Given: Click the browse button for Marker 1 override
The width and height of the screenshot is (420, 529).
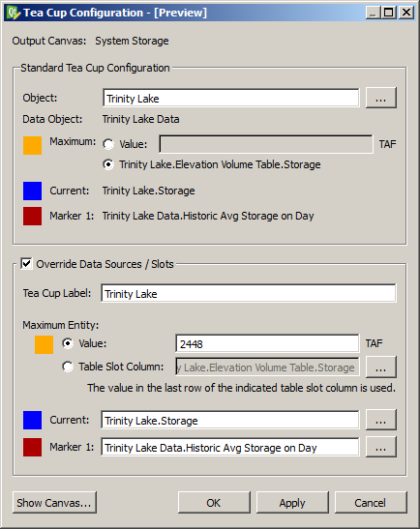Looking at the screenshot, I should 381,447.
